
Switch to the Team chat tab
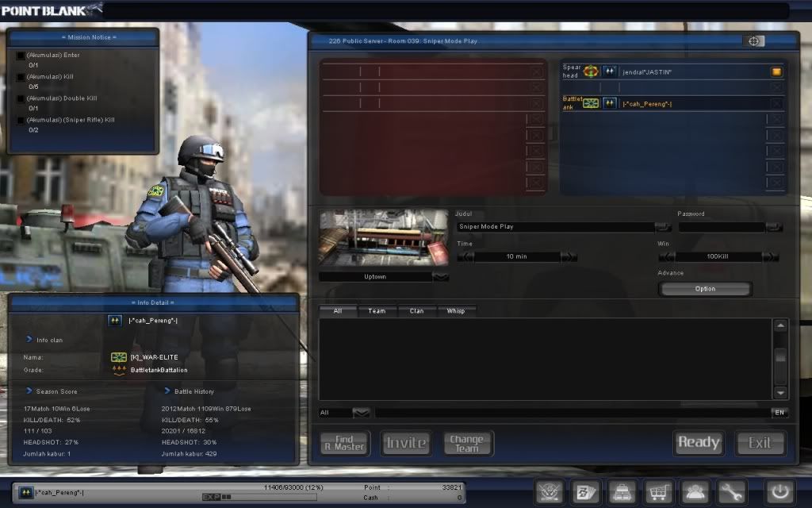click(x=377, y=311)
